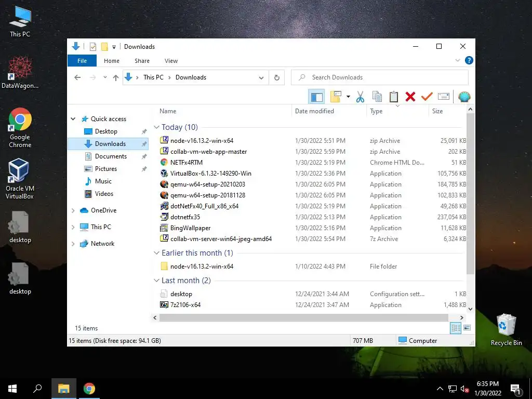
Task: Click the New folder toolbar icon
Action: point(336,97)
